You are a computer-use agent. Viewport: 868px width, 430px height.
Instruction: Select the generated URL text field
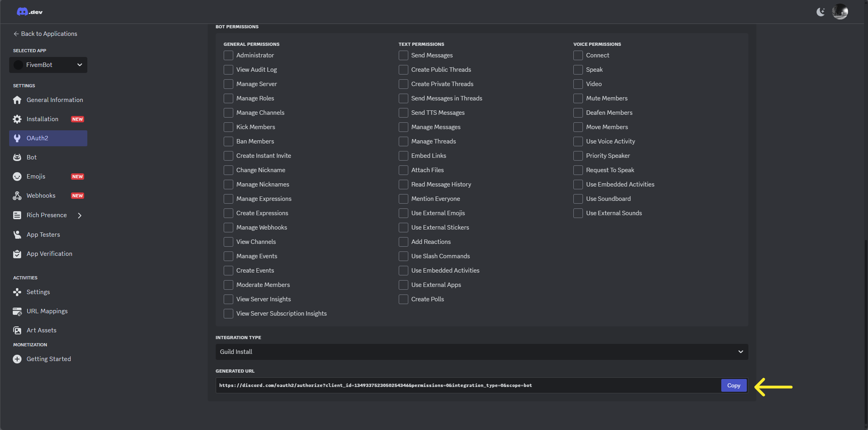tap(439, 385)
